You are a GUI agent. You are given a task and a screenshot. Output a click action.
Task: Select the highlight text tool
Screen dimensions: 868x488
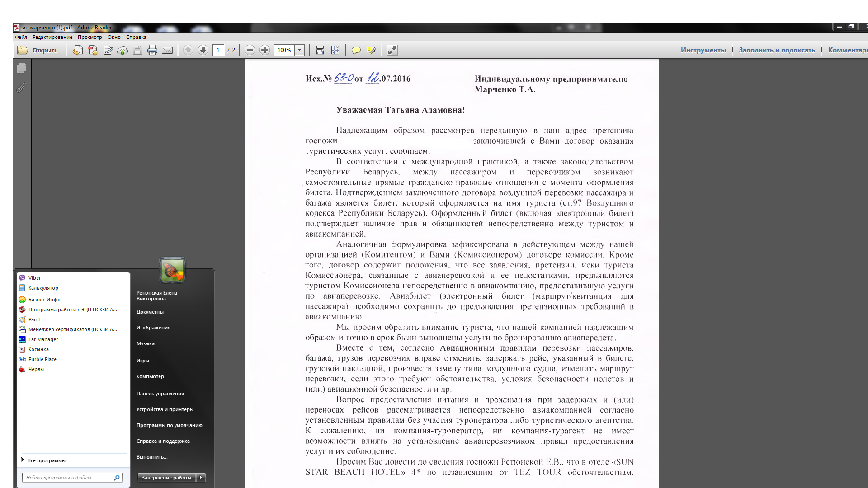pos(371,50)
